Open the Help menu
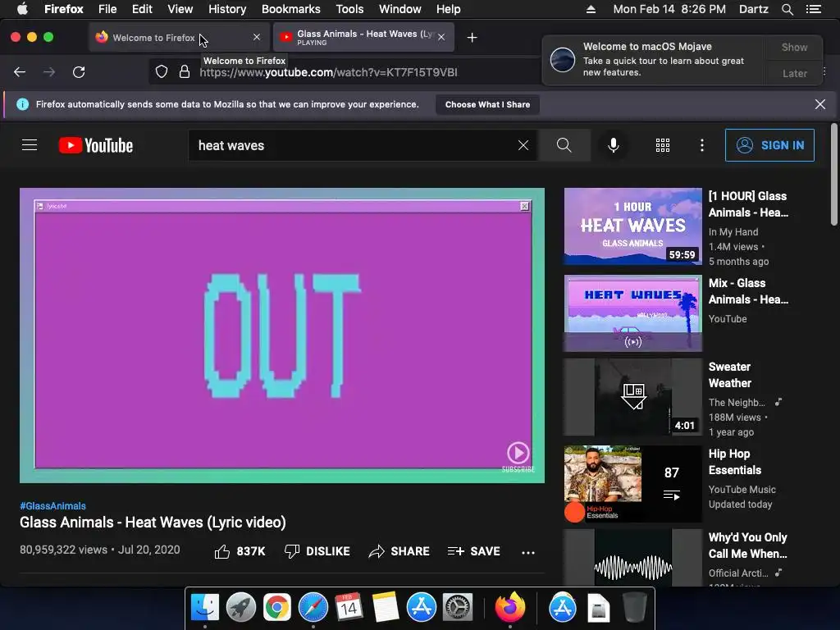 click(449, 9)
